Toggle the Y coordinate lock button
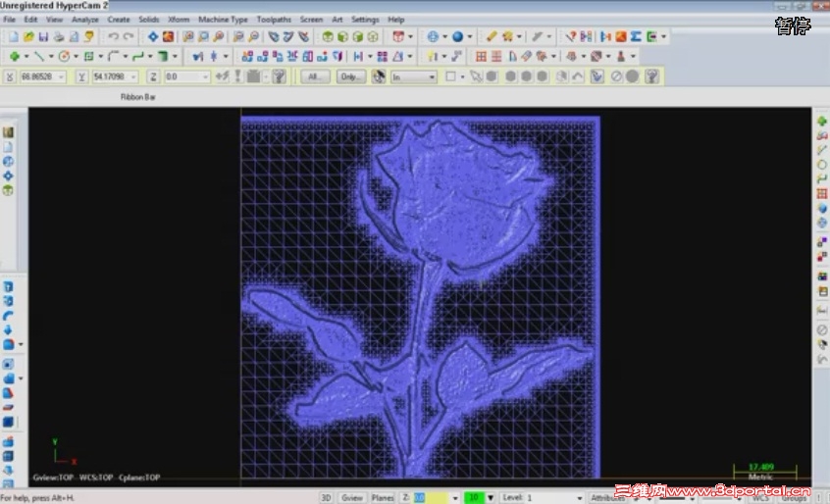 (81, 76)
